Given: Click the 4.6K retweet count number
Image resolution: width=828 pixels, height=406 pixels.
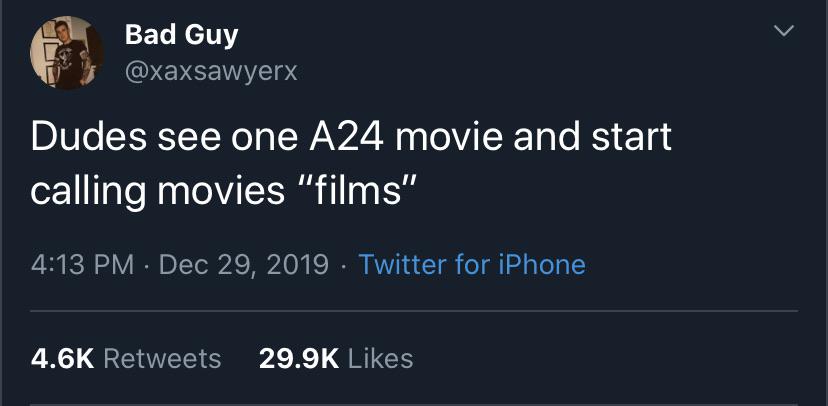Looking at the screenshot, I should click(x=62, y=359).
